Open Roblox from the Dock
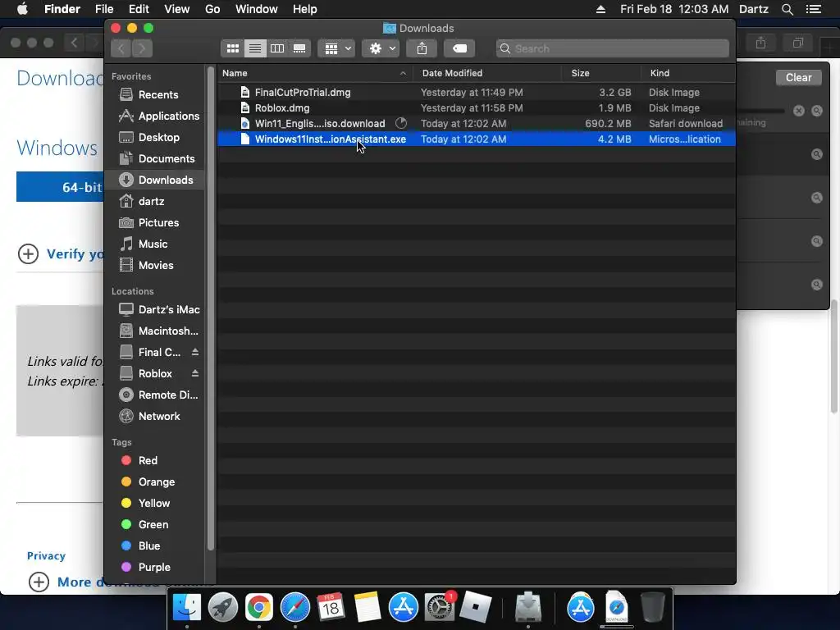Screen dimensions: 840x630 click(x=475, y=608)
